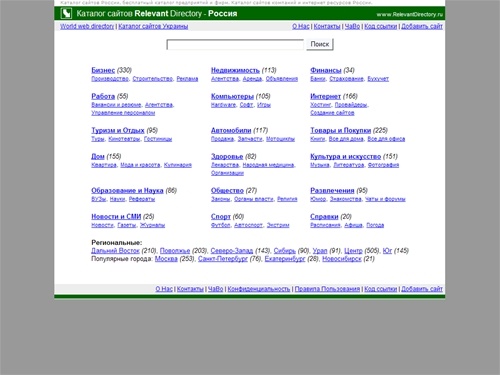Open the Справки category

(324, 216)
